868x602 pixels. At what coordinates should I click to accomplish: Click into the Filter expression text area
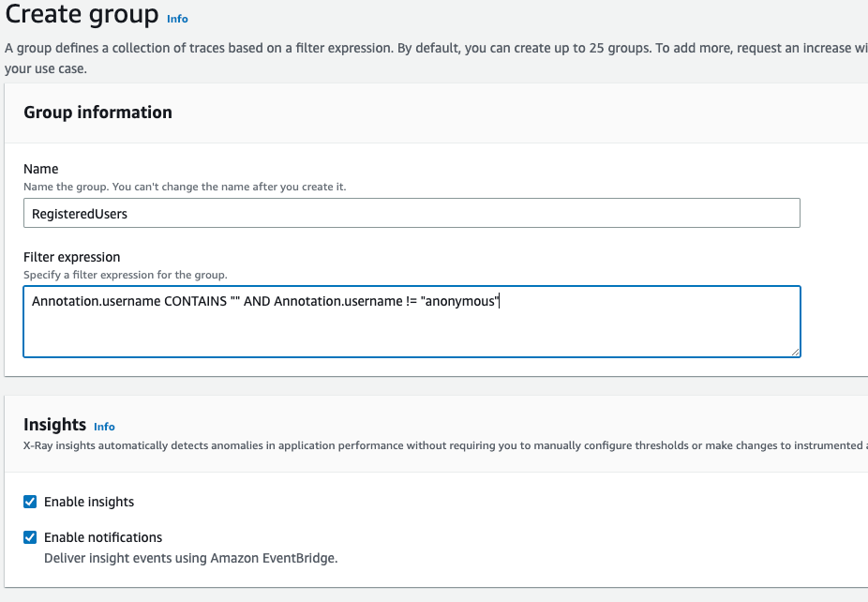412,322
